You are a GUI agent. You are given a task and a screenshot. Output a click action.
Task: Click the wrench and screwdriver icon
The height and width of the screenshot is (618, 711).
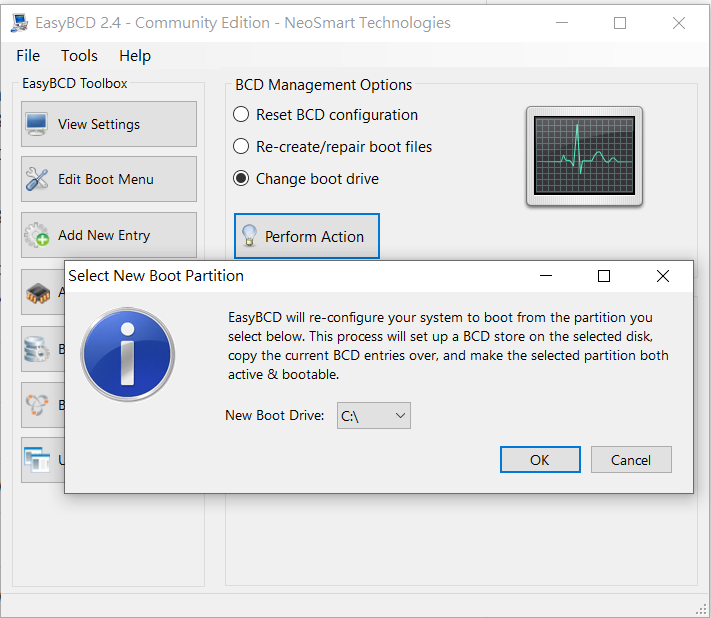pos(37,179)
